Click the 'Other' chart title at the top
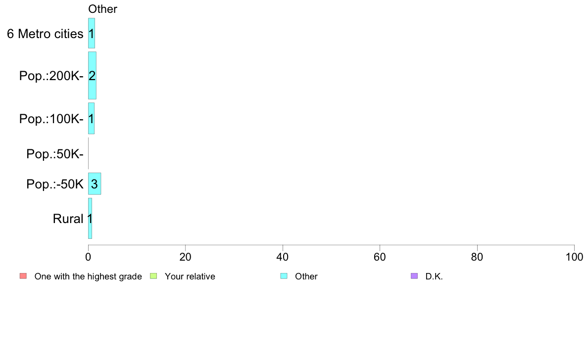Viewport: 588px width, 364px height. pos(102,9)
